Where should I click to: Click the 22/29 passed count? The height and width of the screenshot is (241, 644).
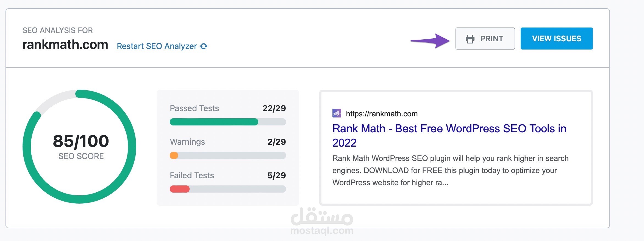274,108
